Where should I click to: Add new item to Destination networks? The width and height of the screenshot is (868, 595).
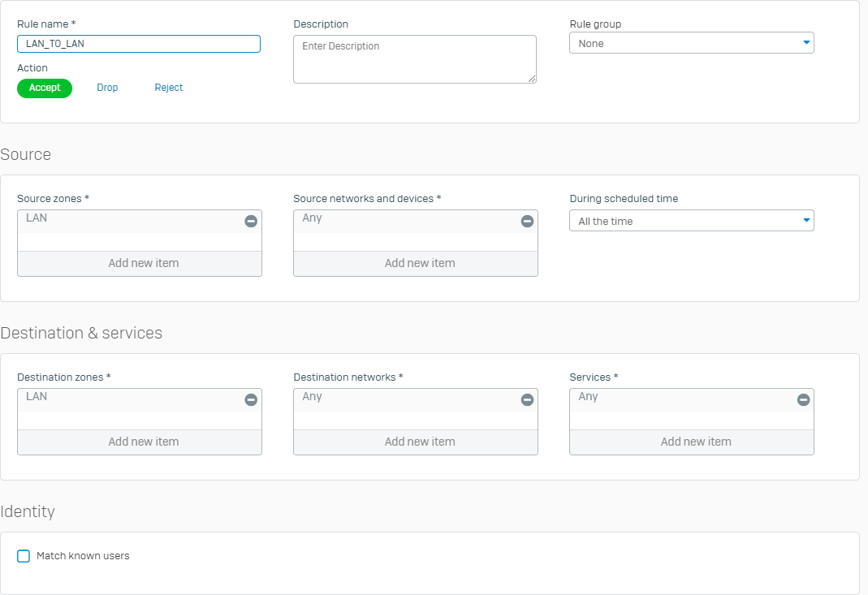[x=416, y=442]
